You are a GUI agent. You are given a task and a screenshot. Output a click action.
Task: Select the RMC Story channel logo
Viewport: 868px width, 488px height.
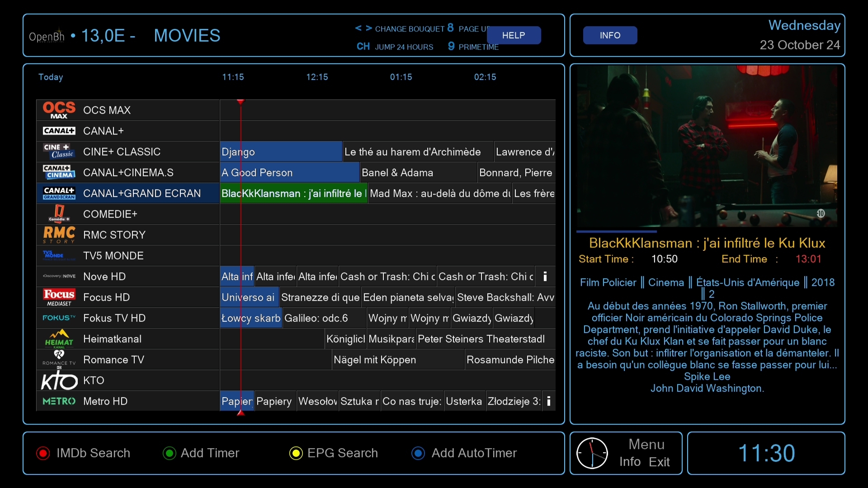[x=59, y=235]
